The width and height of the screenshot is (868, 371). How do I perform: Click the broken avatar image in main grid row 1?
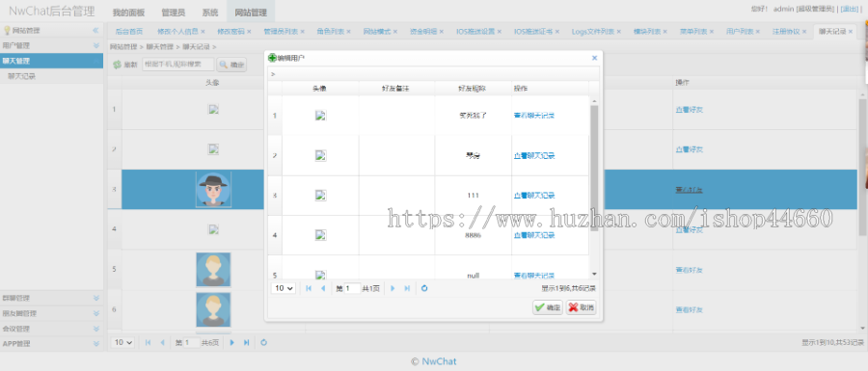click(213, 109)
